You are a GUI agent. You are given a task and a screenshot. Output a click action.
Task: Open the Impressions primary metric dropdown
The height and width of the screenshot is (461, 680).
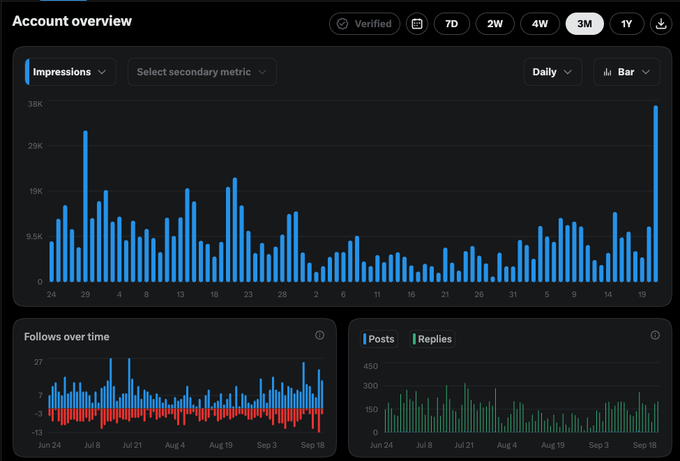point(71,72)
